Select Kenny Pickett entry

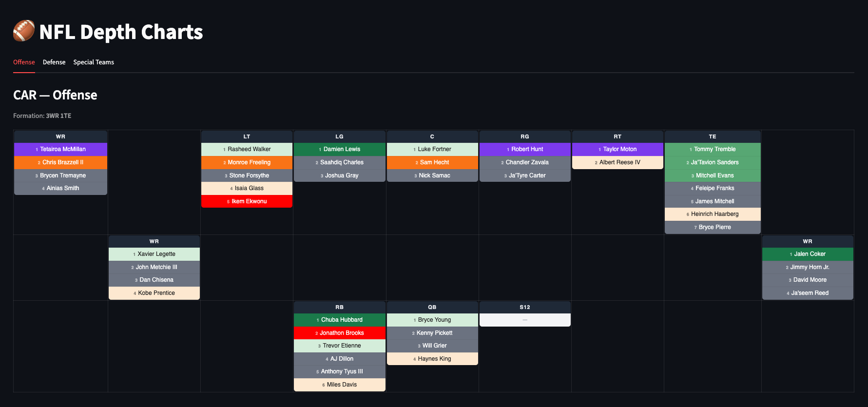432,333
